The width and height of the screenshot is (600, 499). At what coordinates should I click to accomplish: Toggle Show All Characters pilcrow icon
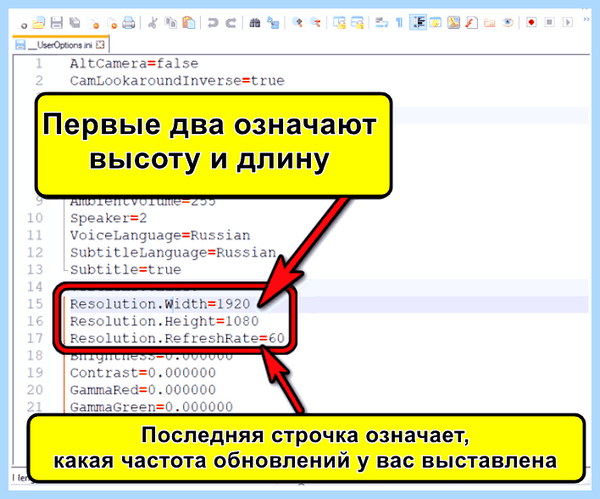(399, 23)
